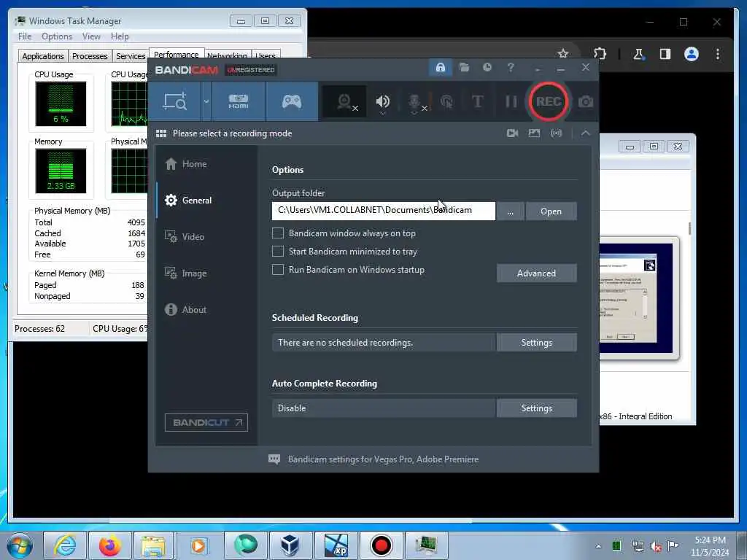Click the browser bookmark star icon
The height and width of the screenshot is (560, 747).
click(x=562, y=54)
